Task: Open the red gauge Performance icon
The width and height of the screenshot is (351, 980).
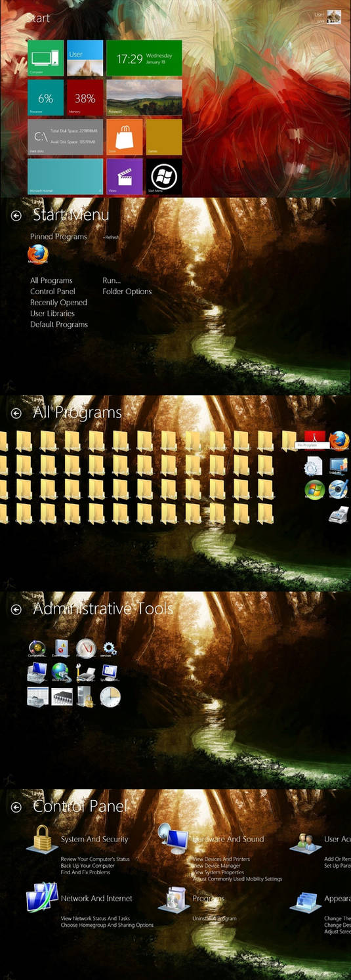Action: click(86, 649)
